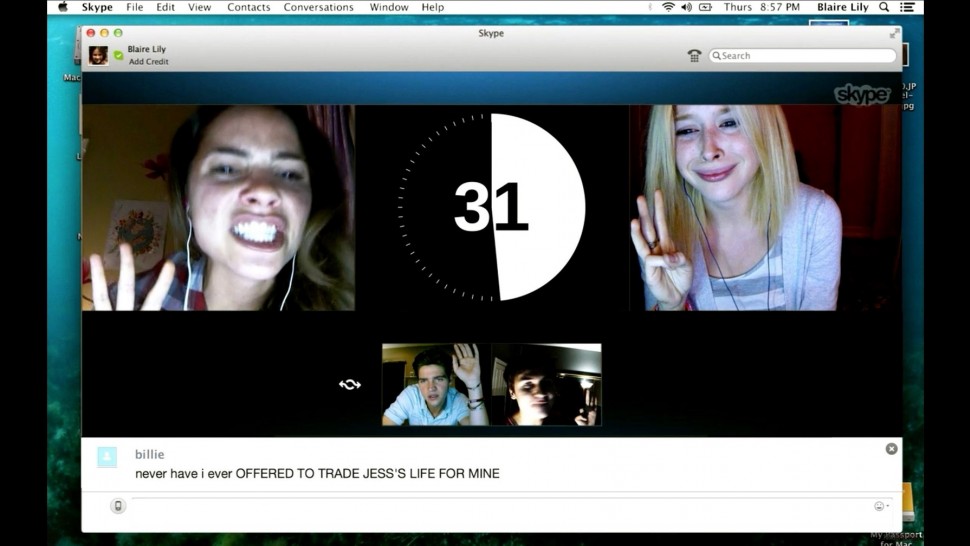Toggle full screen with the arrows icon
This screenshot has height=546, width=970.
pos(894,33)
